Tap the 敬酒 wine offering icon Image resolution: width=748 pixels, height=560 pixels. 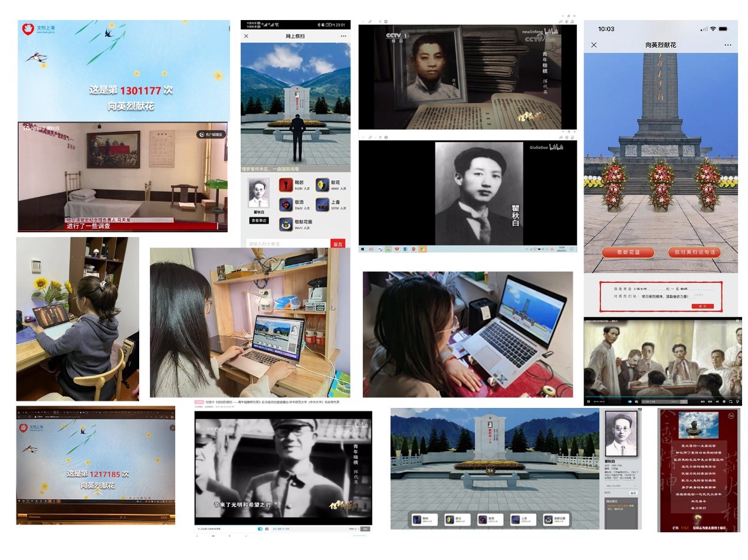(286, 205)
